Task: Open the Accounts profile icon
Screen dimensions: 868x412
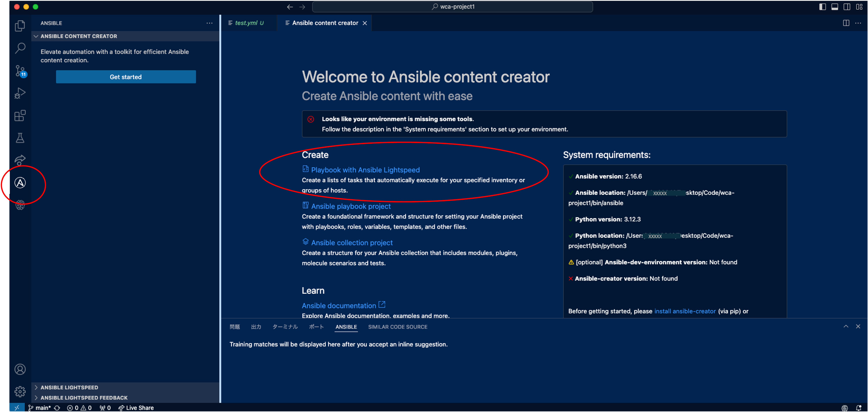Action: point(20,369)
